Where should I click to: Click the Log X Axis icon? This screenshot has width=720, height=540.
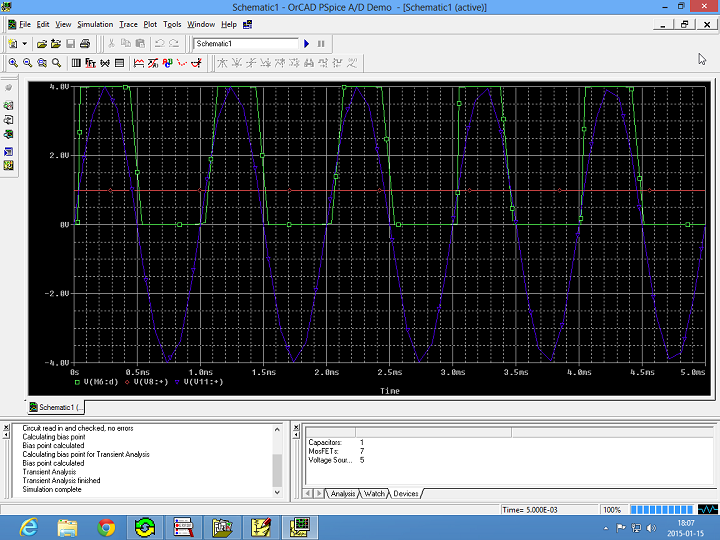click(x=76, y=63)
